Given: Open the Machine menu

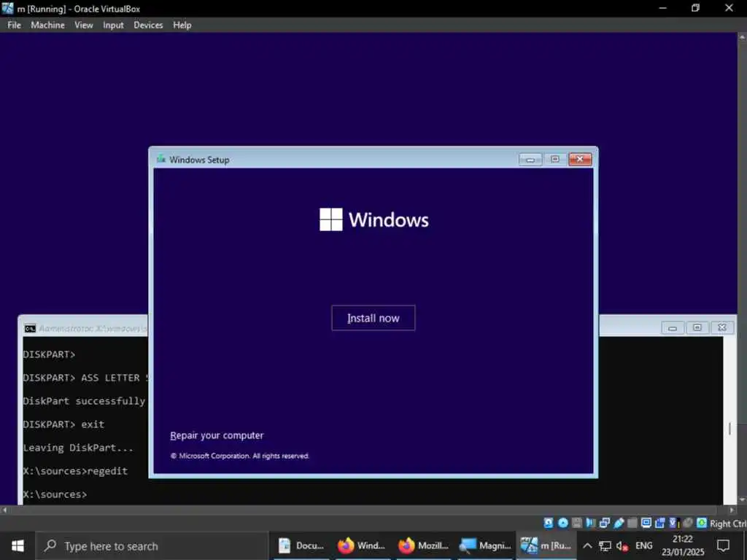Looking at the screenshot, I should pos(47,26).
